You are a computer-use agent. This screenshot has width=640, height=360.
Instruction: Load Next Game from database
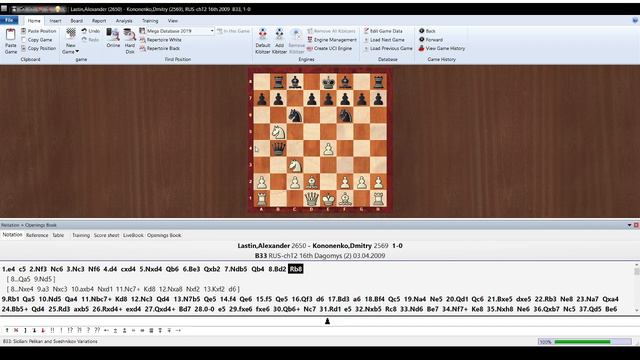384,40
